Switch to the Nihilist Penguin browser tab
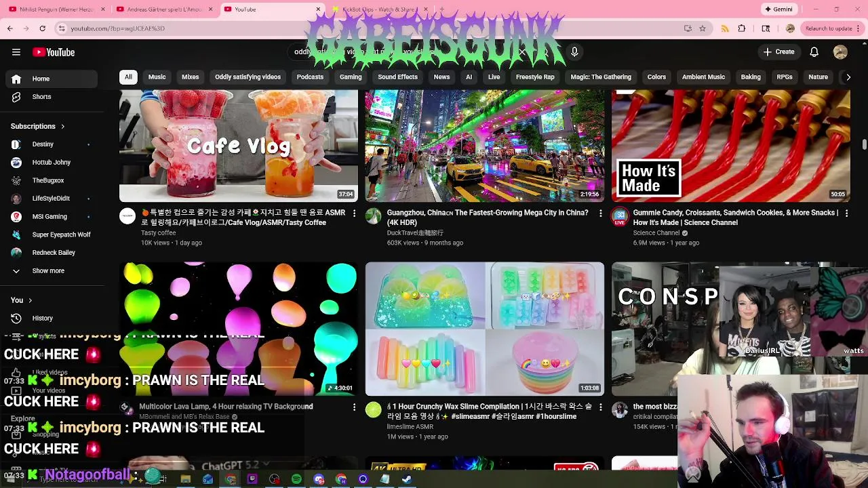The height and width of the screenshot is (488, 868). pyautogui.click(x=57, y=9)
